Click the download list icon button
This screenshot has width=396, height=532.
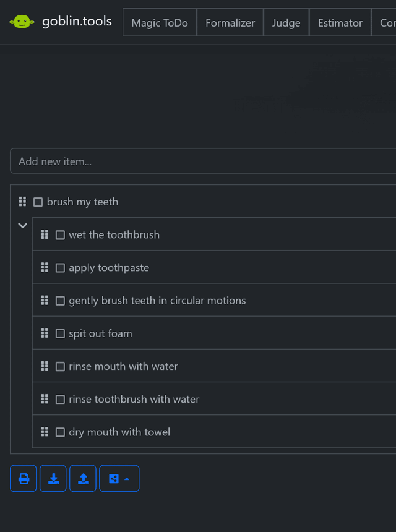pos(53,478)
